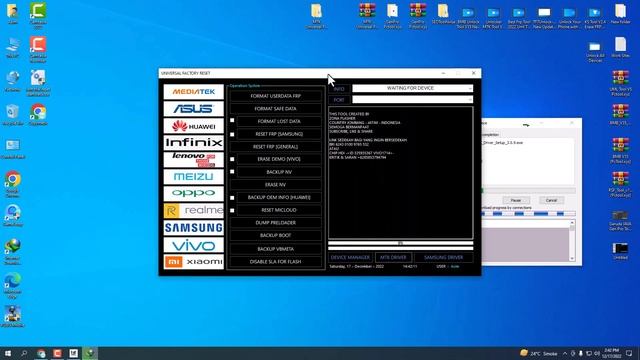640x360 pixels.
Task: Click DISABLE SLA FOR FLASH button
Action: 276,262
